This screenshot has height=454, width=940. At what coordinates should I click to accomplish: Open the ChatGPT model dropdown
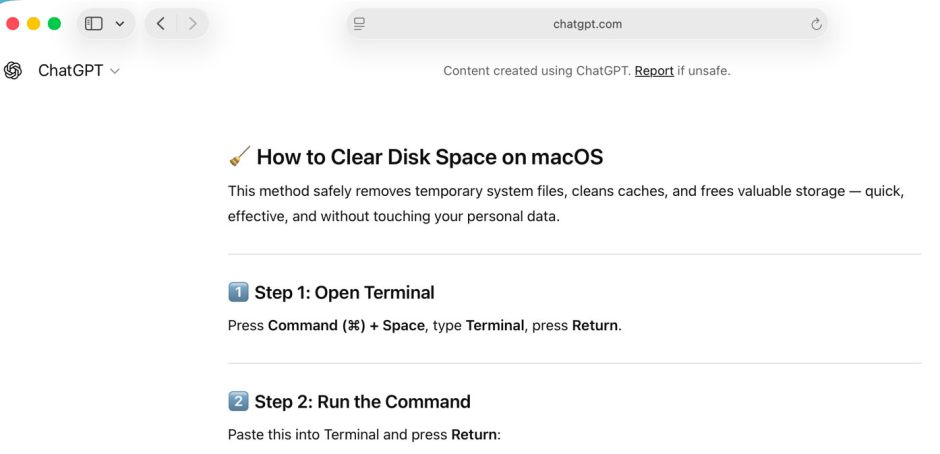coord(79,71)
